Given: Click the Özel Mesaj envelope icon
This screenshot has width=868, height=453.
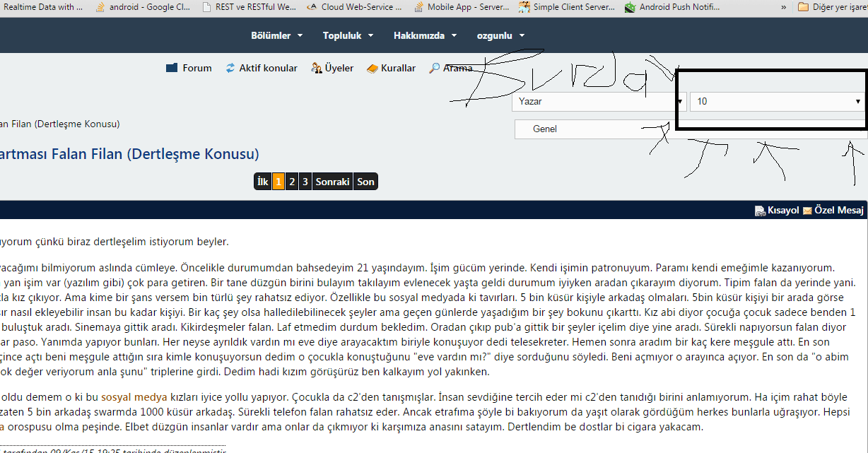Looking at the screenshot, I should [x=807, y=211].
